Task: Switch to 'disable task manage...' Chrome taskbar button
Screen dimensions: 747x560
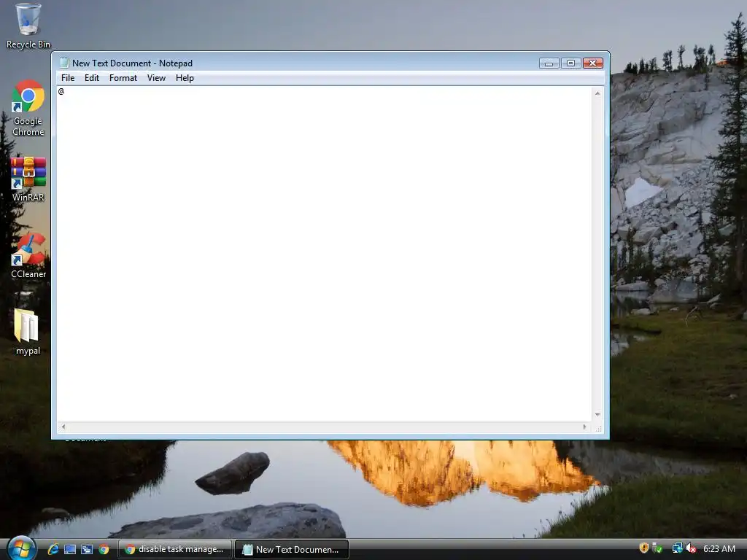Action: [x=175, y=549]
